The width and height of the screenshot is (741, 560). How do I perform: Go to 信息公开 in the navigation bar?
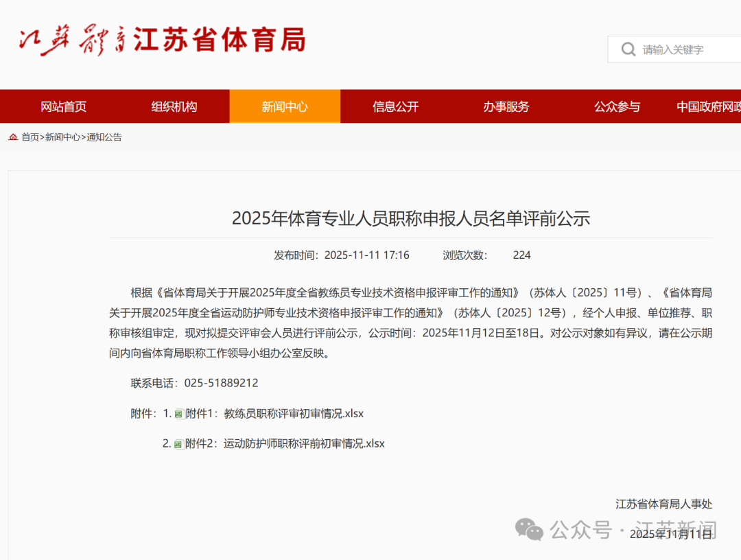[396, 106]
